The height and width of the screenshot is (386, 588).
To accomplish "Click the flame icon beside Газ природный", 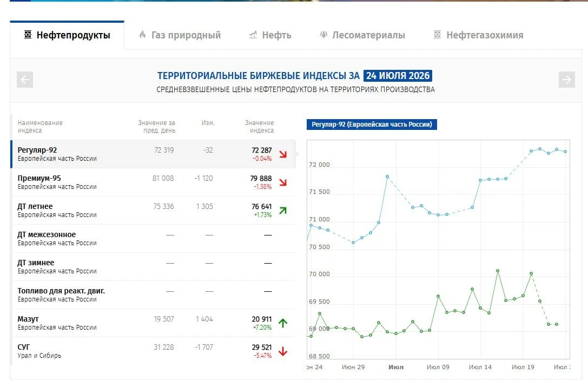I will pyautogui.click(x=142, y=35).
